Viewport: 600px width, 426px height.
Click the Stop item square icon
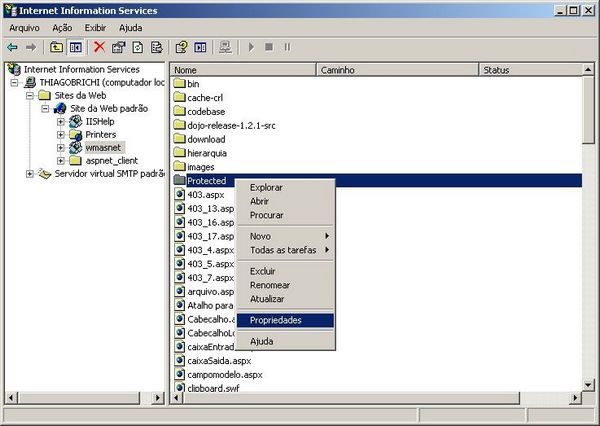(x=269, y=47)
